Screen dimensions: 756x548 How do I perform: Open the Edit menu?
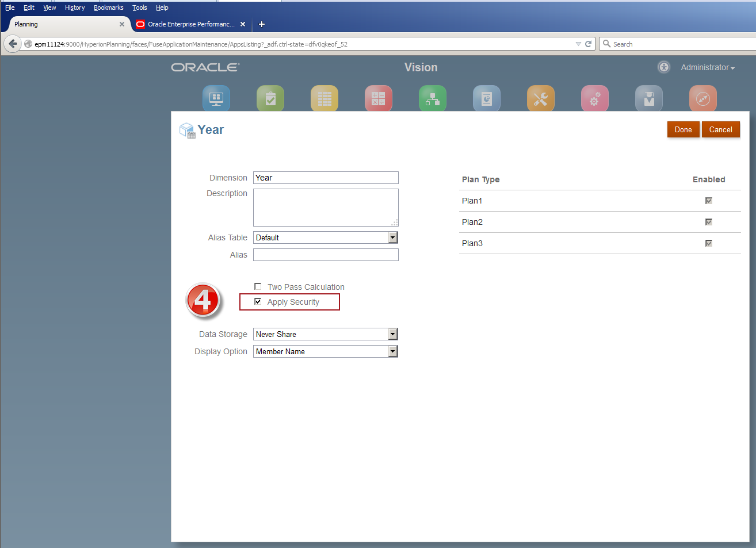(x=29, y=7)
